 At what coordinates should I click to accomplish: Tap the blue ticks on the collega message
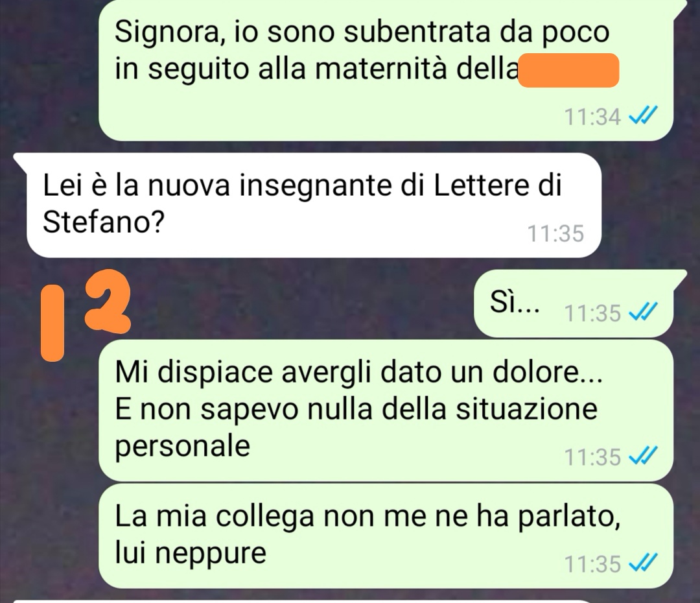[x=643, y=563]
